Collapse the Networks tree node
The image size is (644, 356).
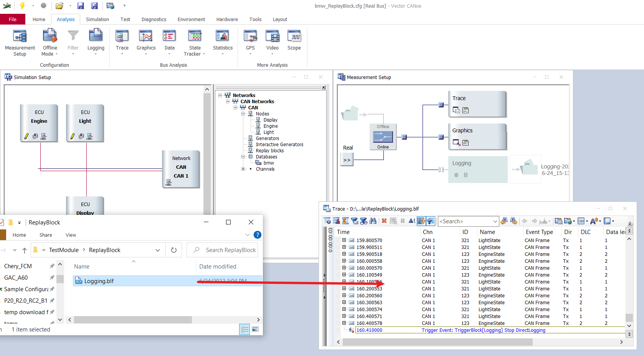220,95
